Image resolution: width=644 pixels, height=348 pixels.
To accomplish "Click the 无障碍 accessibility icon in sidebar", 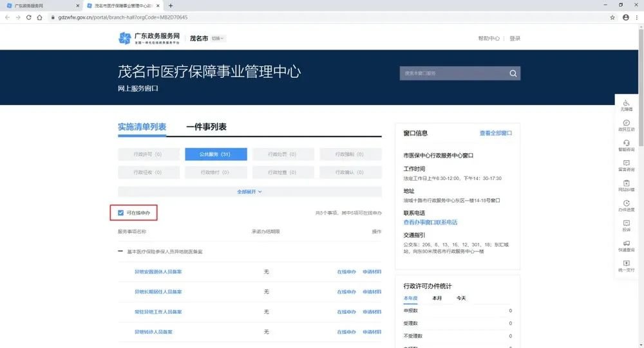I will tap(626, 105).
